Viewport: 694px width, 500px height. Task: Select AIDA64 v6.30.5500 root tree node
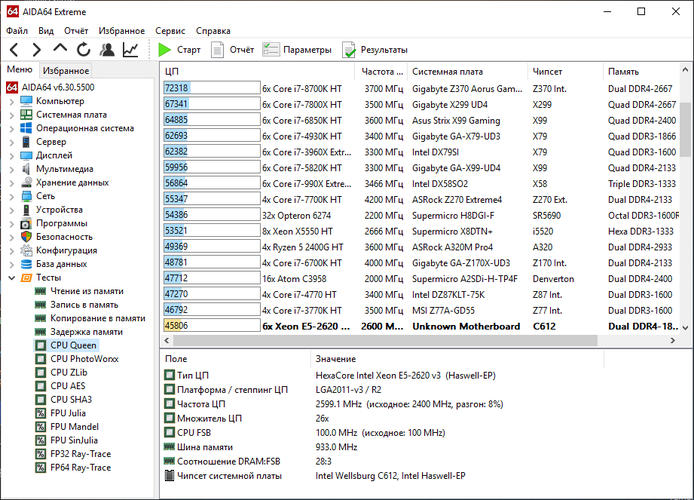(58, 87)
